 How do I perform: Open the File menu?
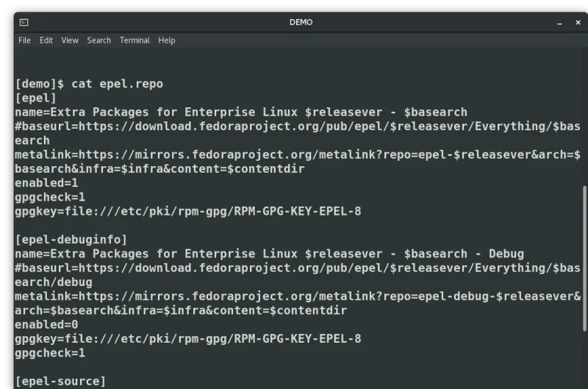point(24,40)
